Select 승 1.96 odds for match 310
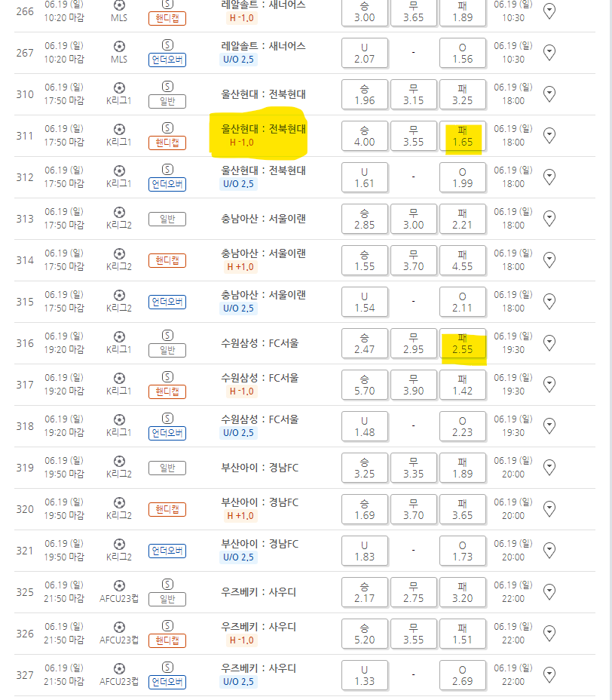The image size is (612, 700). (365, 94)
